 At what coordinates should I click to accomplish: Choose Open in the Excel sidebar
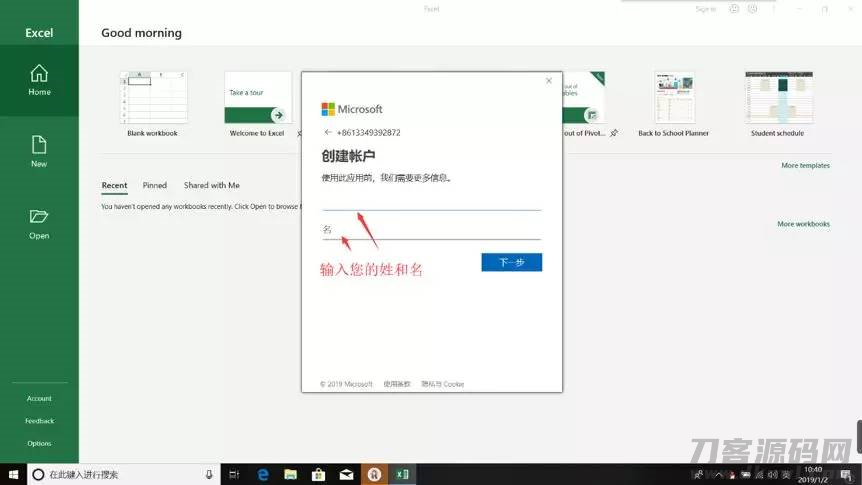click(39, 224)
